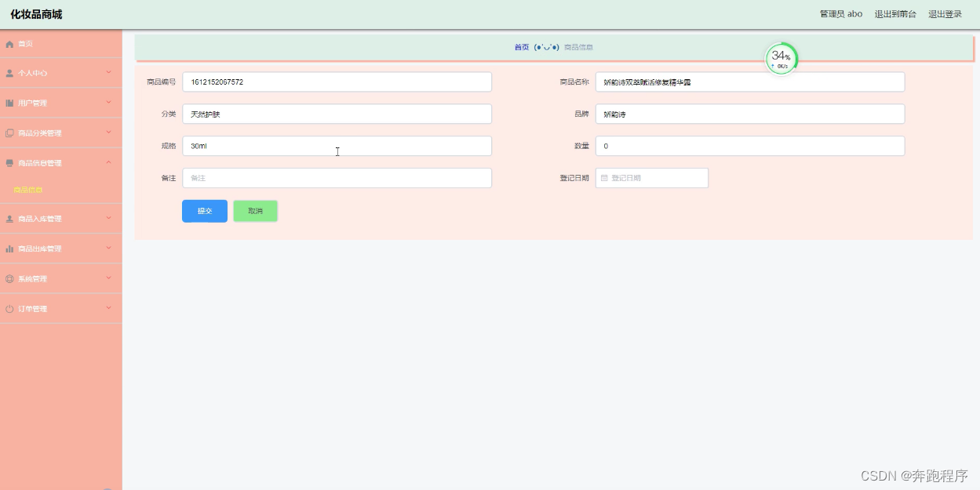Click the 用户管理 sidebar icon
This screenshot has width=980, height=490.
[x=9, y=103]
